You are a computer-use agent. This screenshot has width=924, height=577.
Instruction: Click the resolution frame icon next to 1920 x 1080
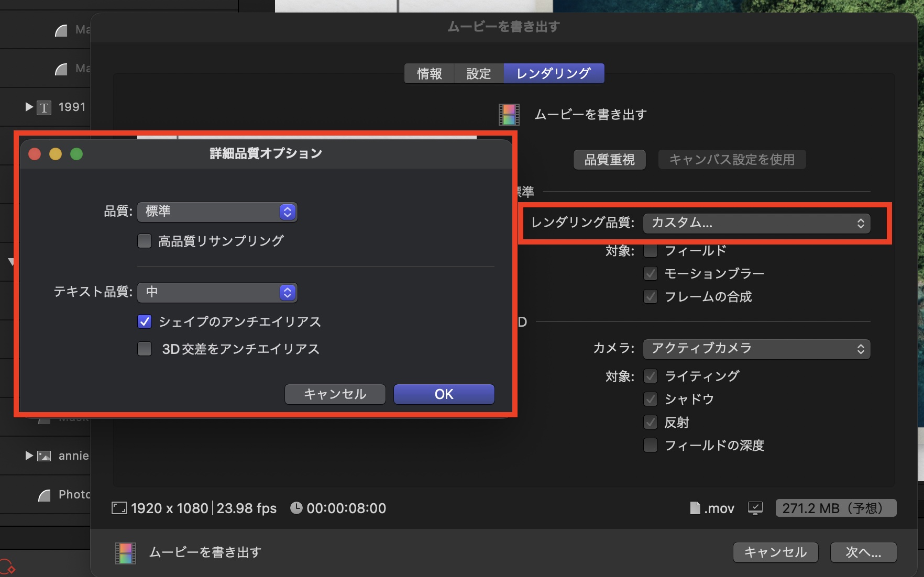click(119, 508)
